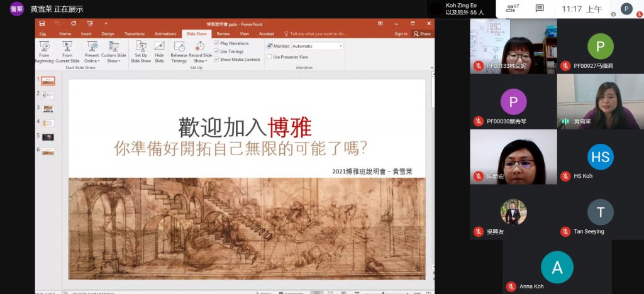Screen dimensions: 644x294
Task: Switch to the Design tab
Action: [x=108, y=34]
